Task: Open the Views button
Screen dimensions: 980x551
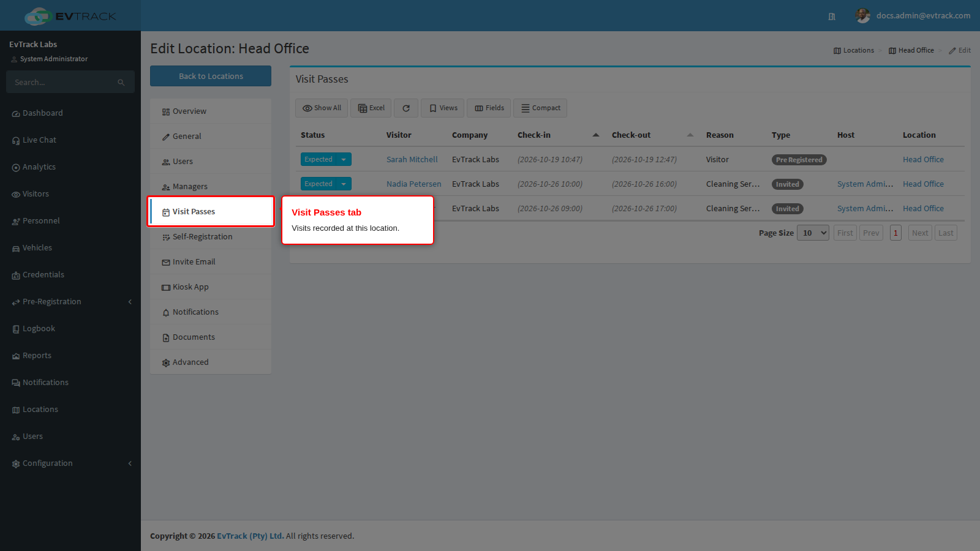Action: point(443,108)
